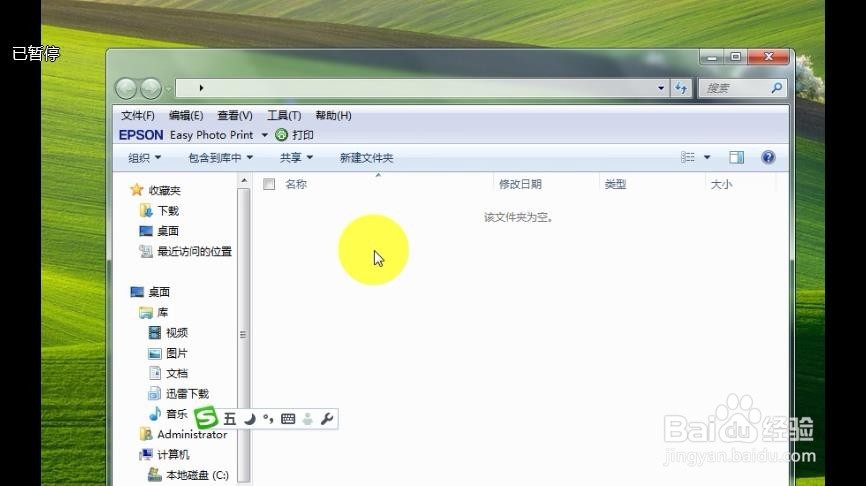Click the Videos library icon
The image size is (866, 486).
click(x=155, y=332)
